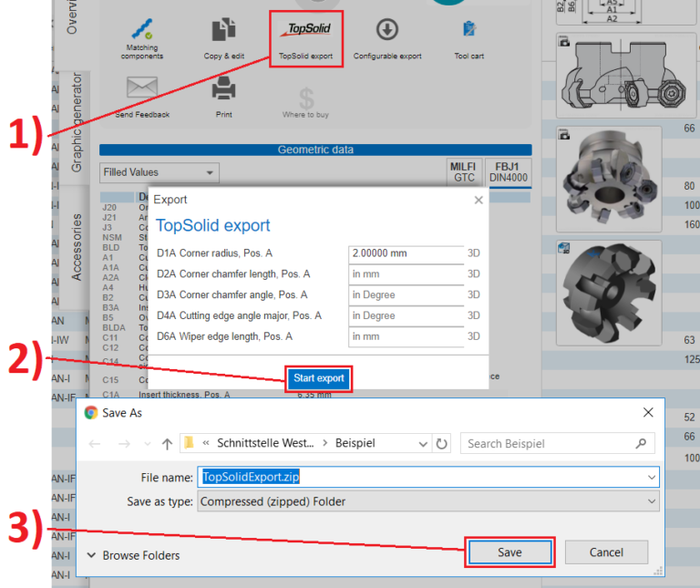
Task: Click Schnittstelle West... path segment
Action: point(265,443)
